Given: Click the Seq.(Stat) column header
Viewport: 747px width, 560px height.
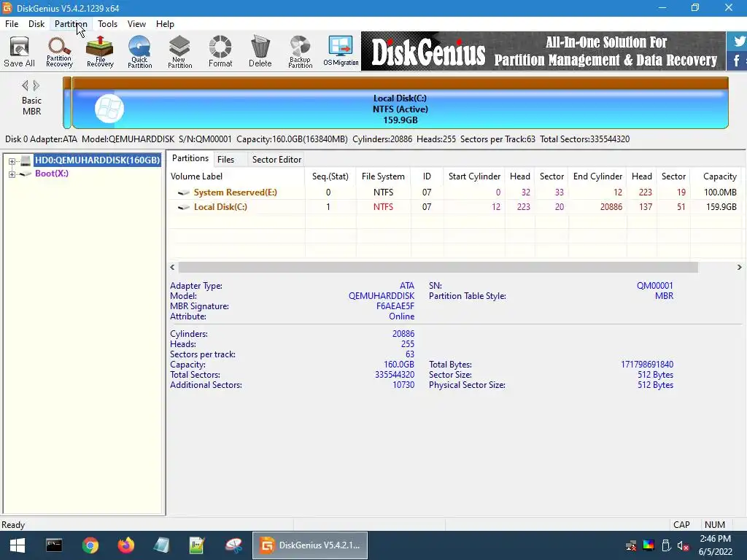Looking at the screenshot, I should click(330, 176).
